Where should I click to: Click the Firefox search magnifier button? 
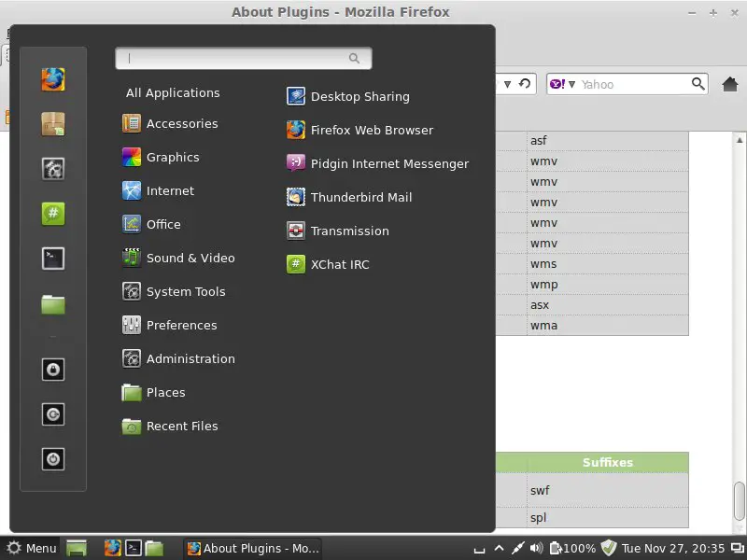tap(698, 84)
